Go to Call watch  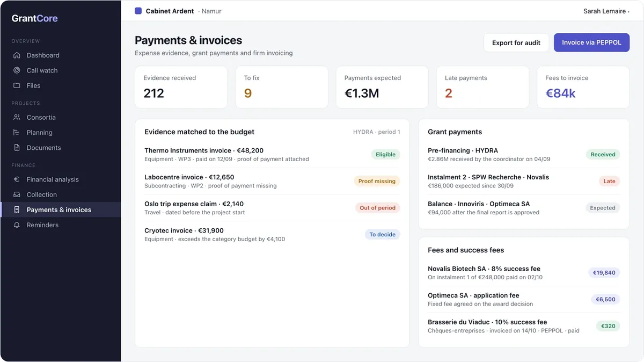60,70
